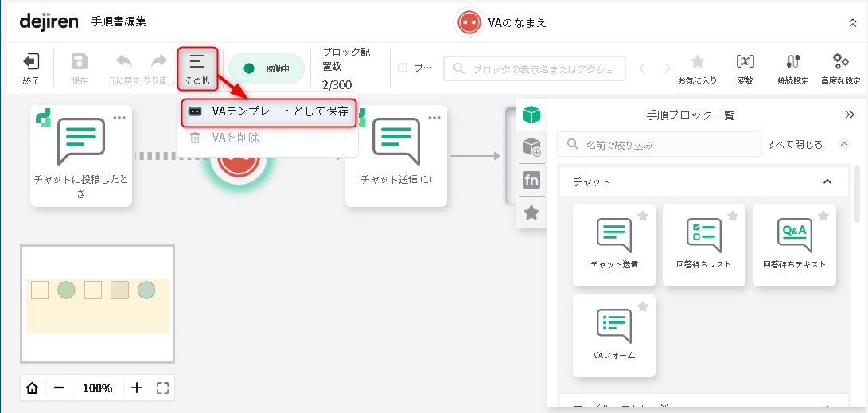Open 変数 variables icon
The image size is (868, 413).
(745, 68)
